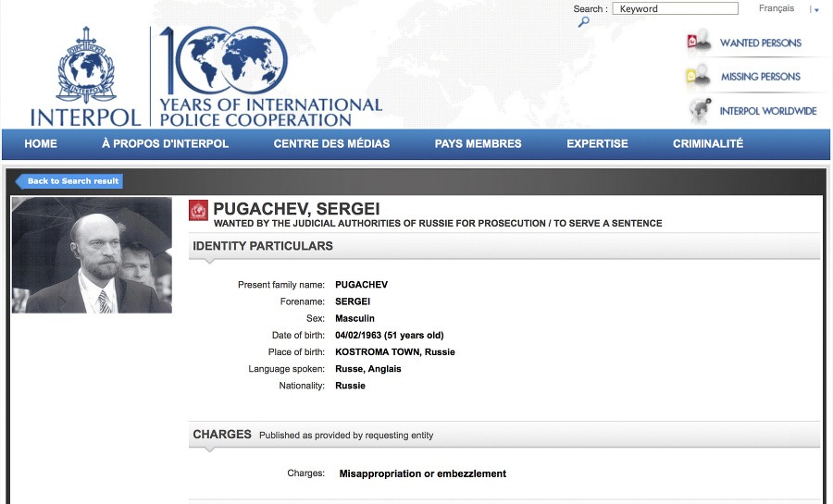Viewport: 833px width, 504px height.
Task: Select the Français language label
Action: (x=776, y=9)
